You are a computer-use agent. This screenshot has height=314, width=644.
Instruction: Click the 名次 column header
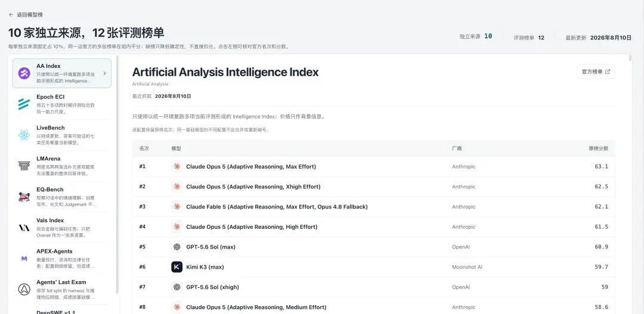tap(144, 148)
